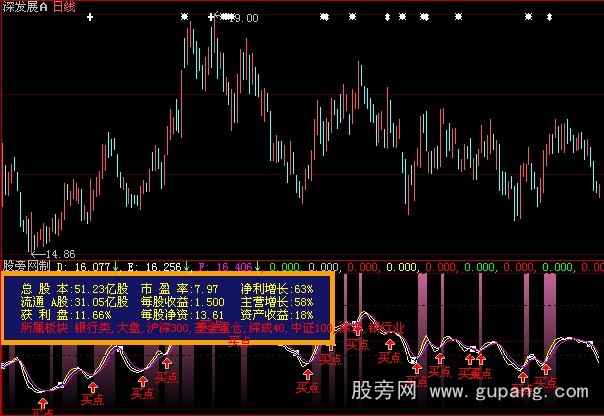Screen dimensions: 604x416
Task: Click the down arrow after the E value 16.256
Action: 187,267
